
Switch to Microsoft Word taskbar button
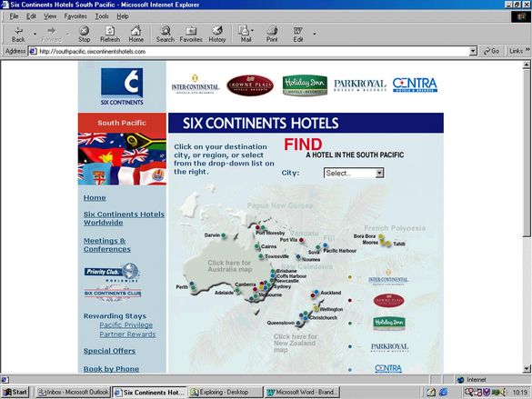pos(302,393)
